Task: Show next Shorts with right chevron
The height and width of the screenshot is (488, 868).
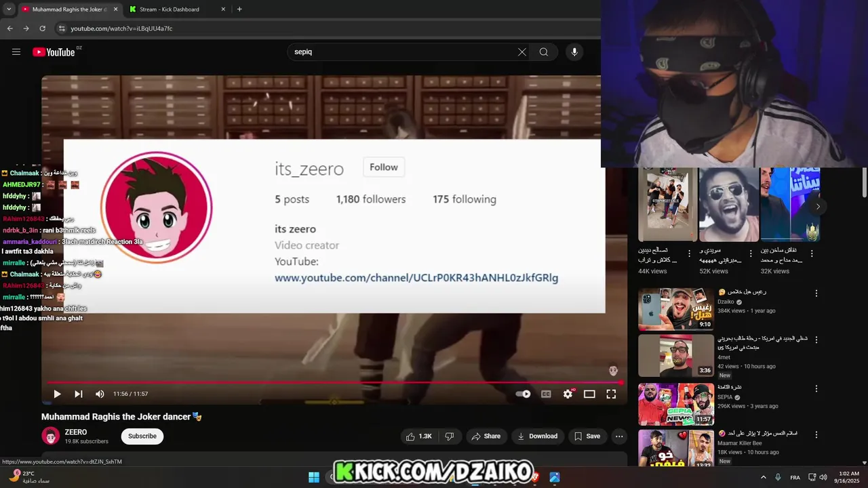Action: click(818, 206)
